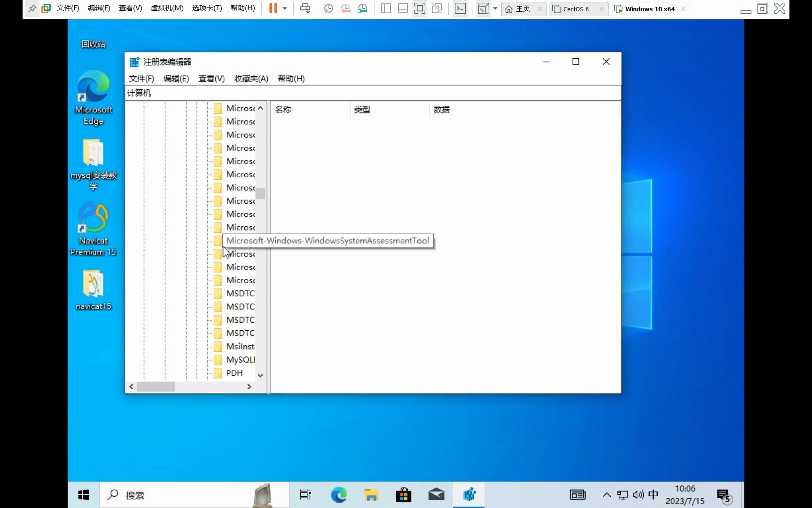Click the taskbar clock showing 10:06
812x508 pixels.
pos(685,495)
